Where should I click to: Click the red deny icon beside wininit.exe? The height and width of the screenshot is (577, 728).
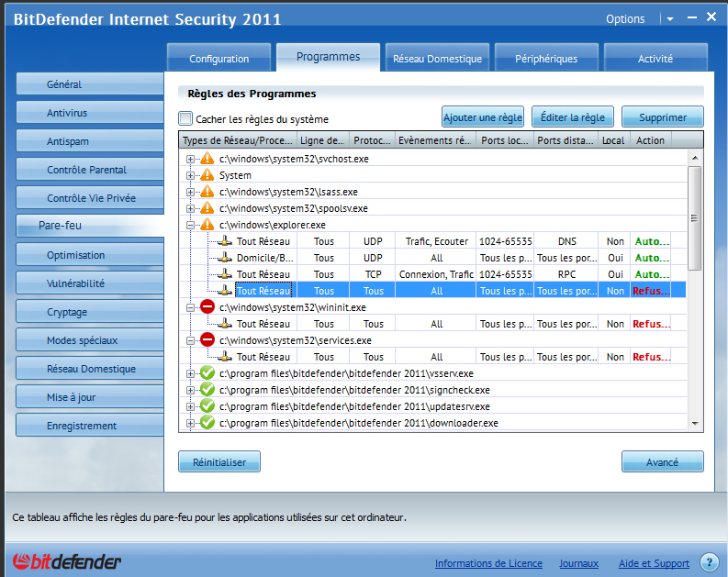point(207,306)
